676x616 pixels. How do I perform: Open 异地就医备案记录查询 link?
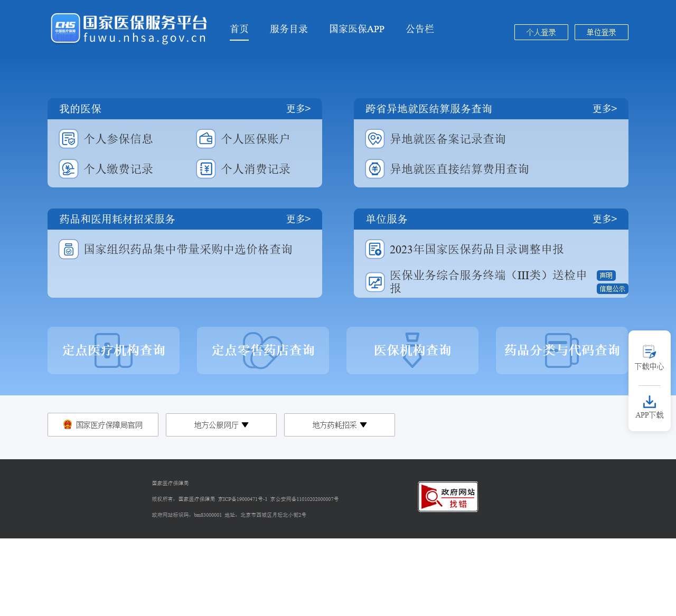448,139
